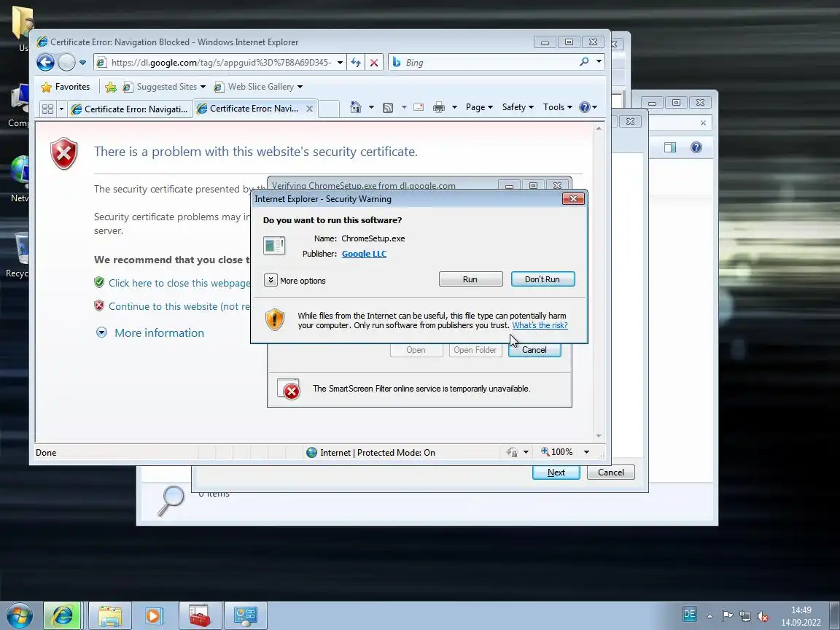Open Suggested Sites dropdown
The height and width of the screenshot is (630, 840).
tap(165, 87)
